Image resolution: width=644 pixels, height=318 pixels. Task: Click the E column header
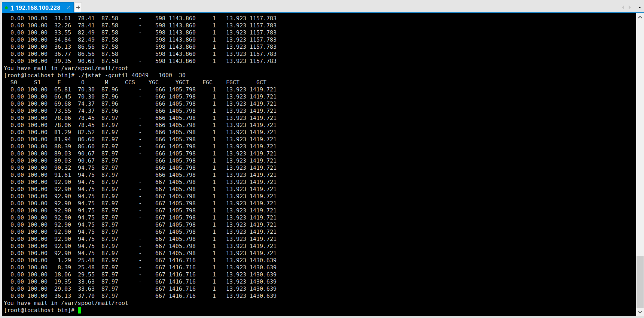point(59,82)
